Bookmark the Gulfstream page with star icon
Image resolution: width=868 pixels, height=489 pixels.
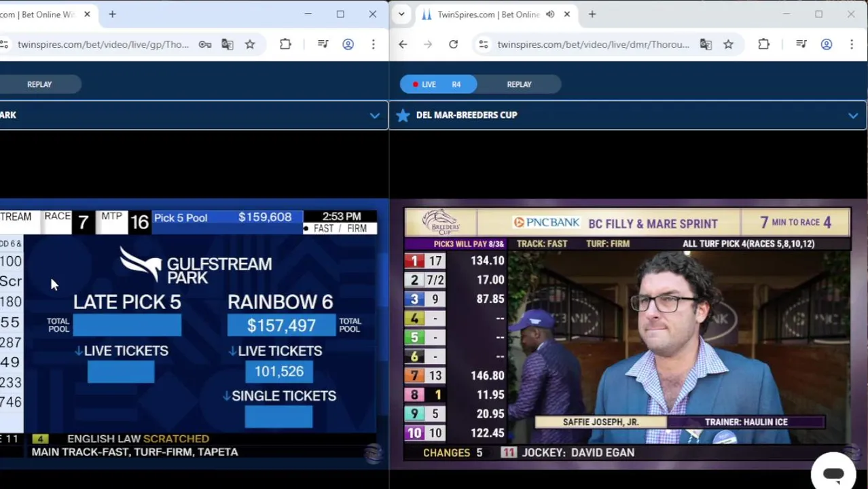tap(250, 44)
